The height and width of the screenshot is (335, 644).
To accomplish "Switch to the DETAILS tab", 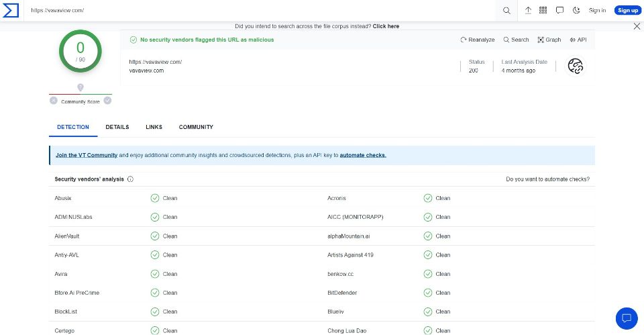I will coord(117,127).
